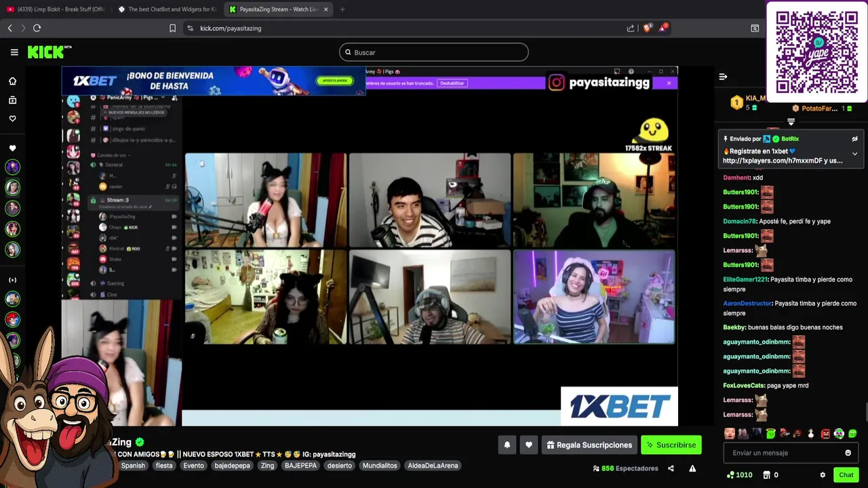The image size is (868, 488).
Task: Select the Evento tag
Action: (193, 466)
